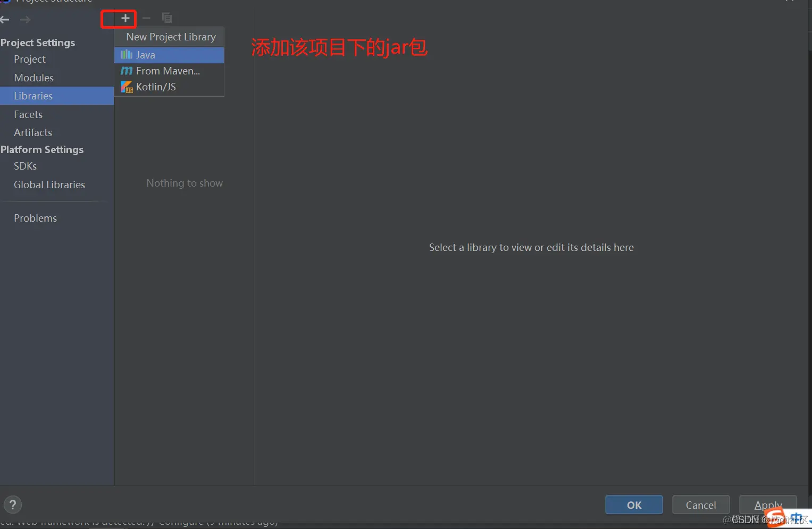The width and height of the screenshot is (812, 529).
Task: Confirm with the OK button
Action: pyautogui.click(x=634, y=505)
